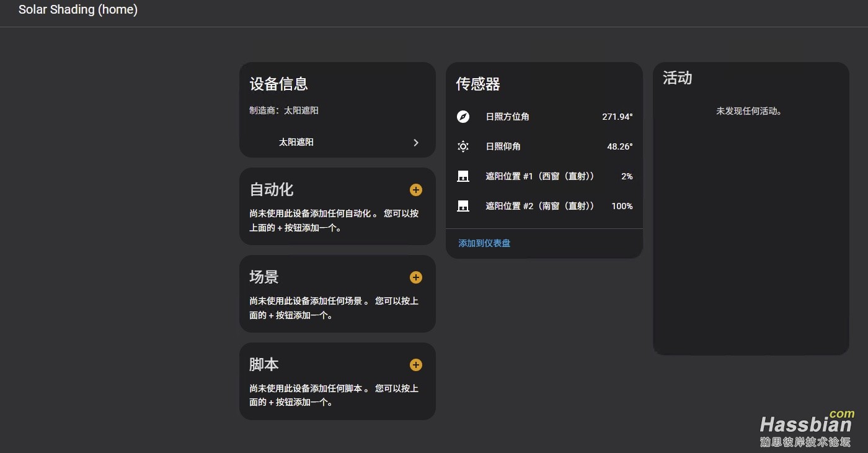Add a new automation with plus icon
Viewport: 868px width, 453px height.
pos(415,190)
